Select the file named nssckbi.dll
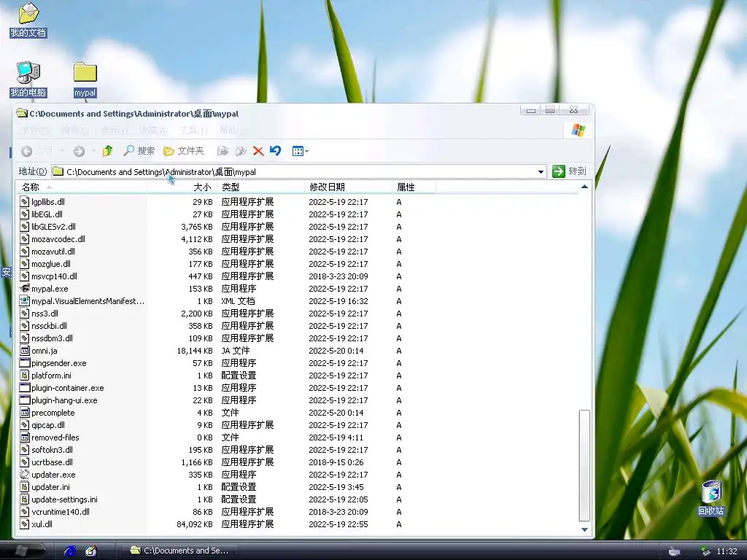 pyautogui.click(x=49, y=326)
